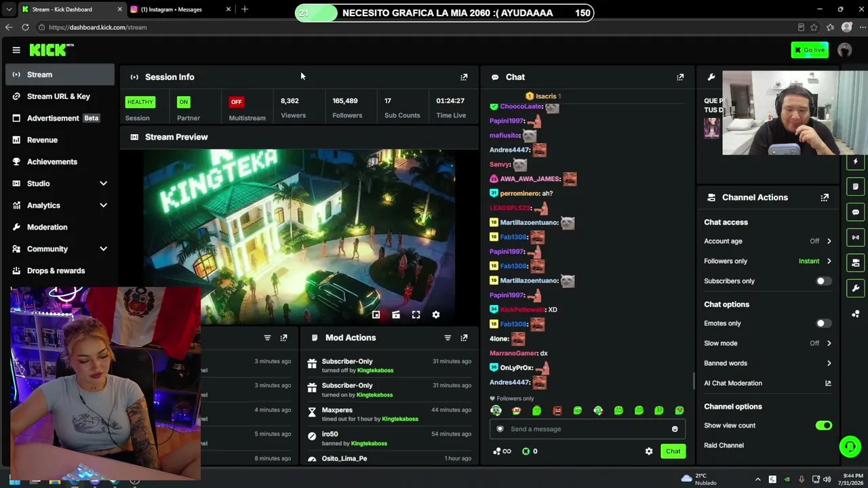The height and width of the screenshot is (488, 868).
Task: Click the theater mode icon on stream preview
Action: (x=396, y=314)
